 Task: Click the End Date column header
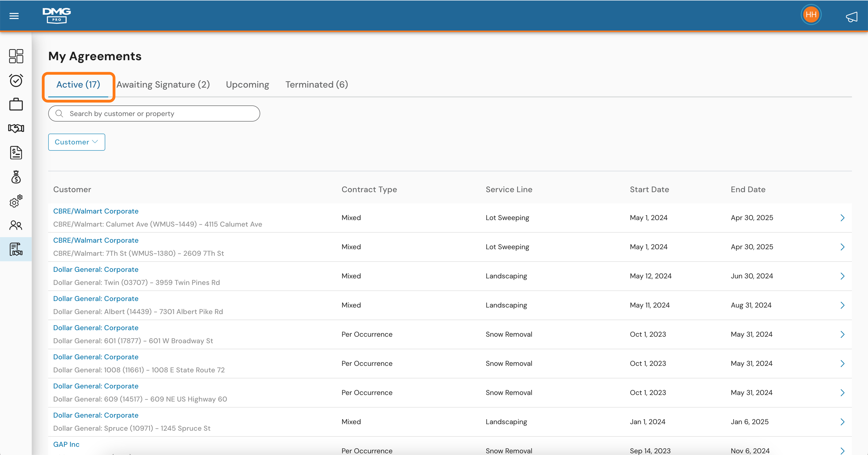pyautogui.click(x=748, y=190)
